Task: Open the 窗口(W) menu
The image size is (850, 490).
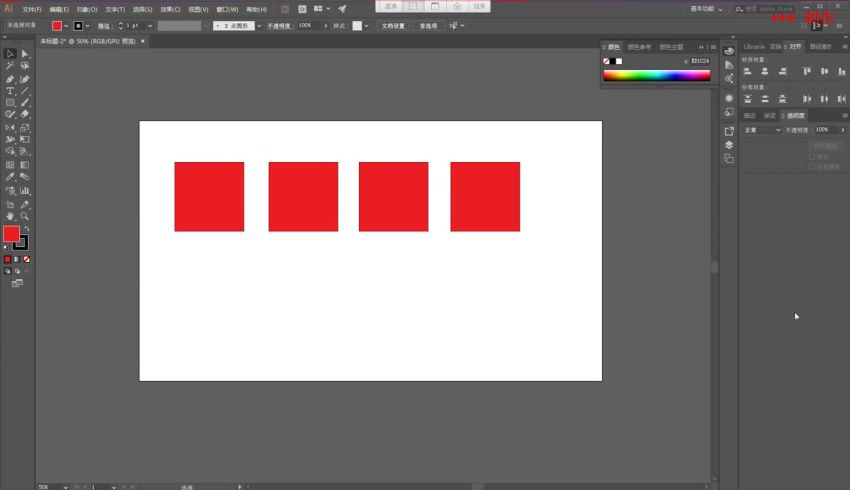Action: point(227,9)
